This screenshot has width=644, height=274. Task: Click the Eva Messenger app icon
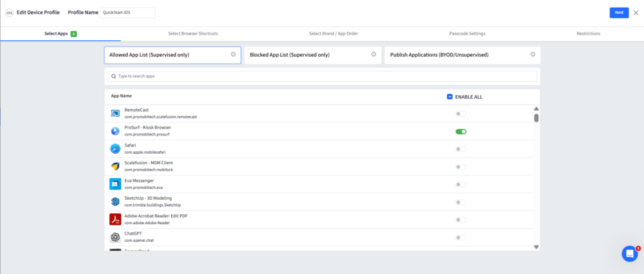click(x=115, y=184)
